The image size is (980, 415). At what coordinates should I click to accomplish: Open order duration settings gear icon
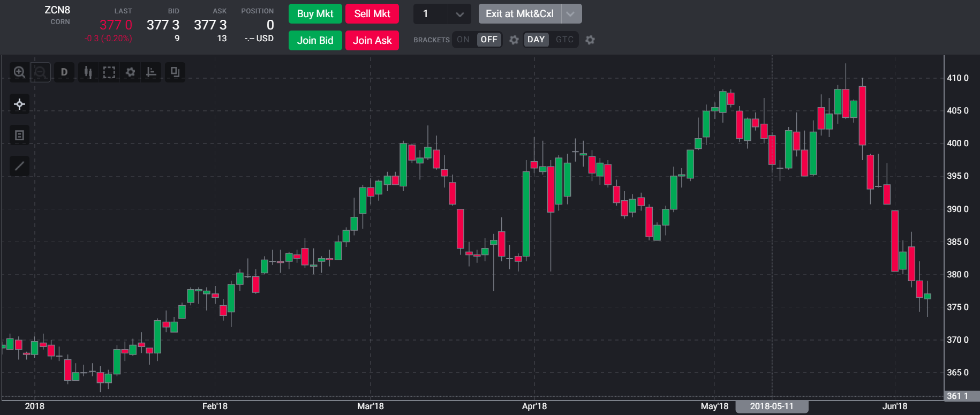coord(590,40)
